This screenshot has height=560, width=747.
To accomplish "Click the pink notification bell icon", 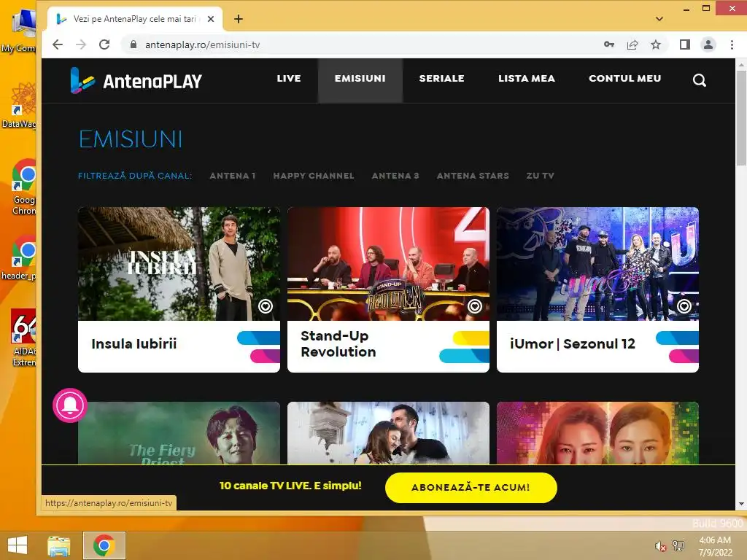I will tap(70, 405).
